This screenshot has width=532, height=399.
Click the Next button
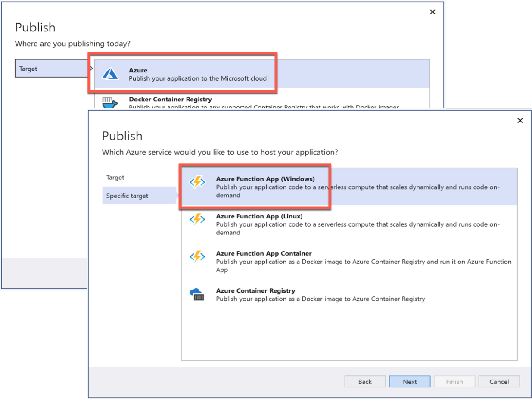point(410,382)
